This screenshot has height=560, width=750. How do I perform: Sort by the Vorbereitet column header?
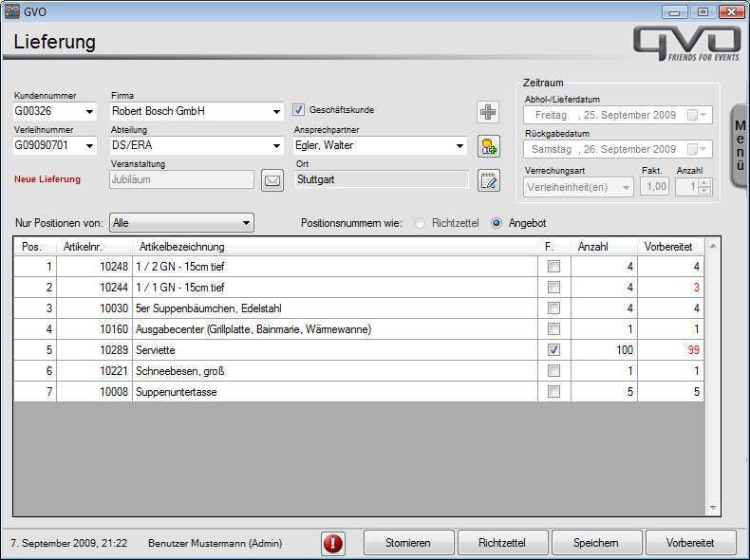670,246
